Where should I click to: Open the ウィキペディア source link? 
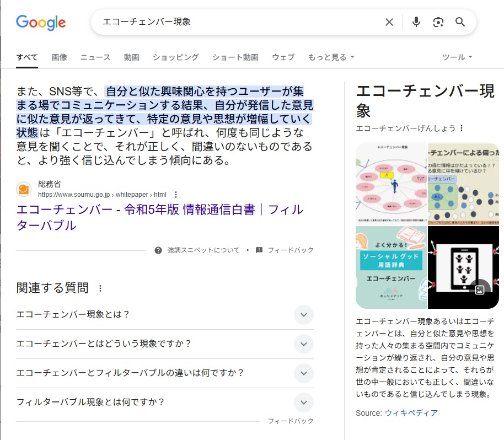(x=411, y=413)
